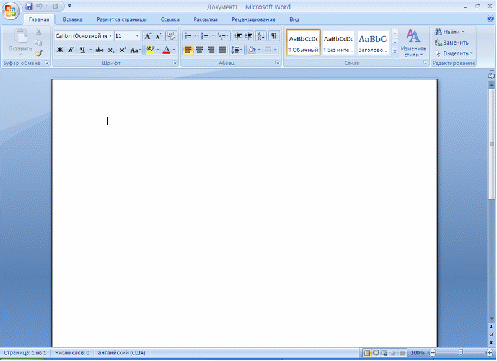497x361 pixels.
Task: Toggle bold formatting (Ж)
Action: point(60,50)
